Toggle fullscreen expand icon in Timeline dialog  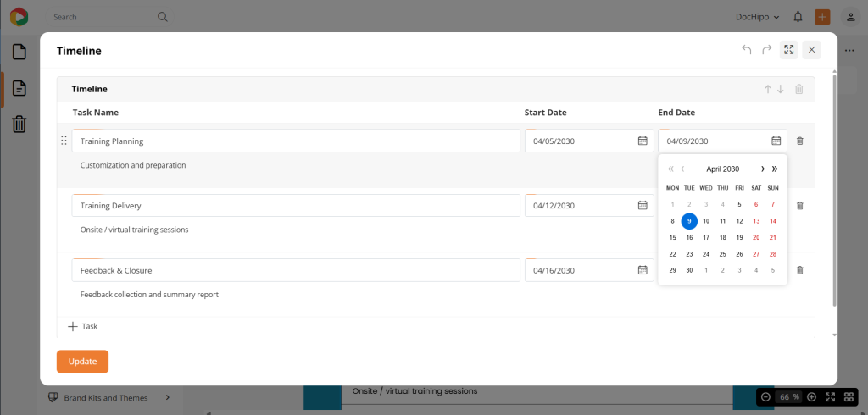pos(789,50)
